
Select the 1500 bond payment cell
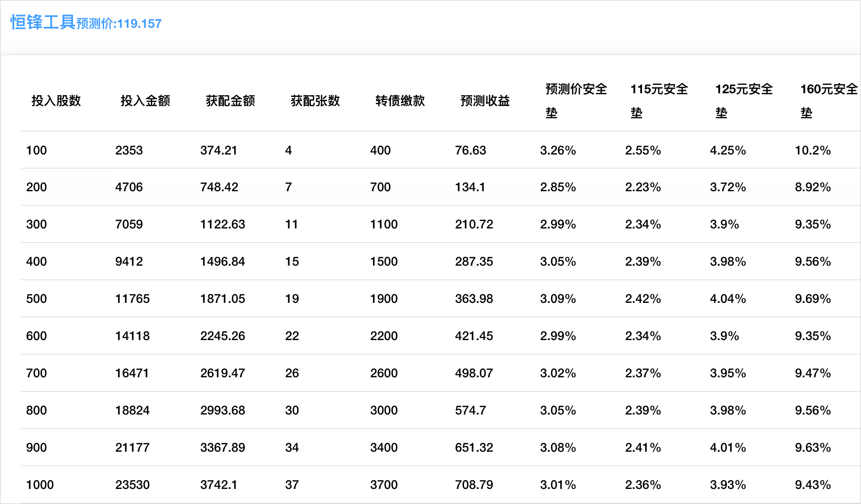(x=384, y=261)
